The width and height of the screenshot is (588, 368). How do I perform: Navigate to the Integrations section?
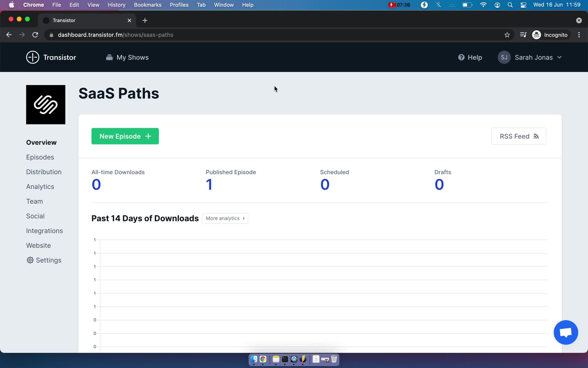tap(44, 230)
